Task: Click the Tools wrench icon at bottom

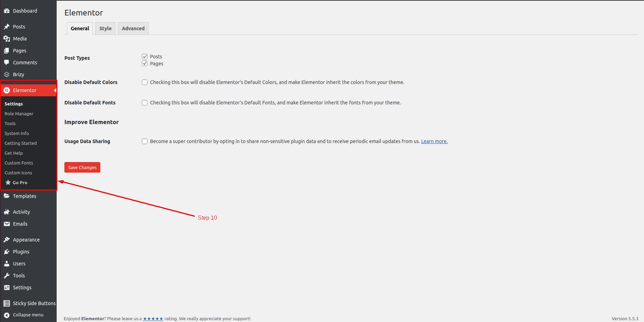Action: pos(7,276)
